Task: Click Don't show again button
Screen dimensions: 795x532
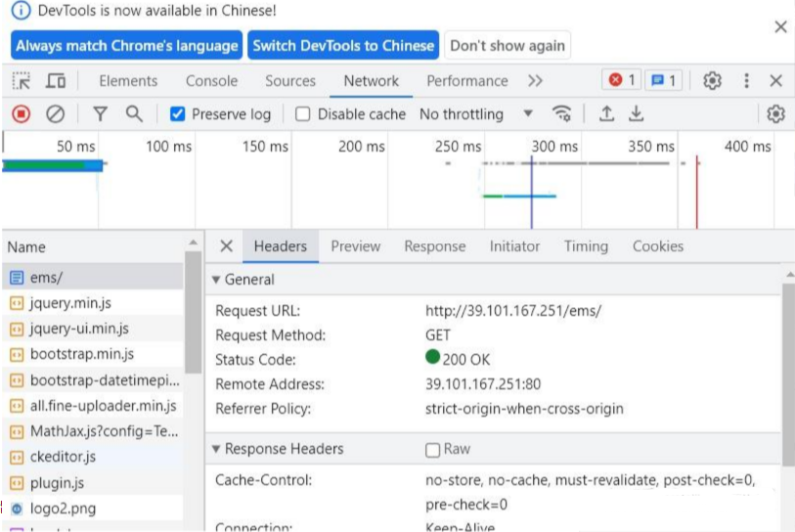Action: 507,45
